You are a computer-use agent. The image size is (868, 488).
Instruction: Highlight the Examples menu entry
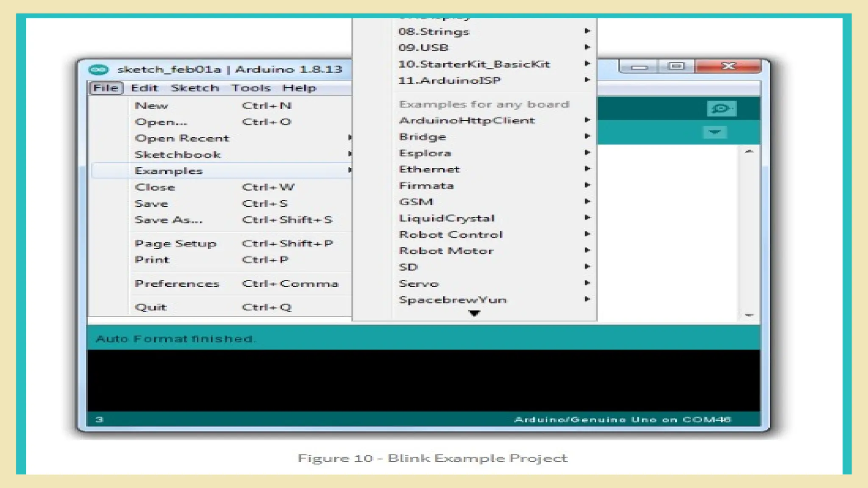click(221, 171)
